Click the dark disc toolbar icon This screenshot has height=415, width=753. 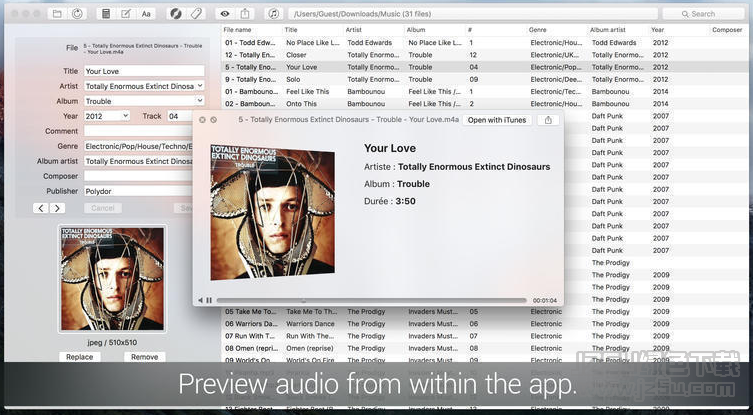click(176, 14)
